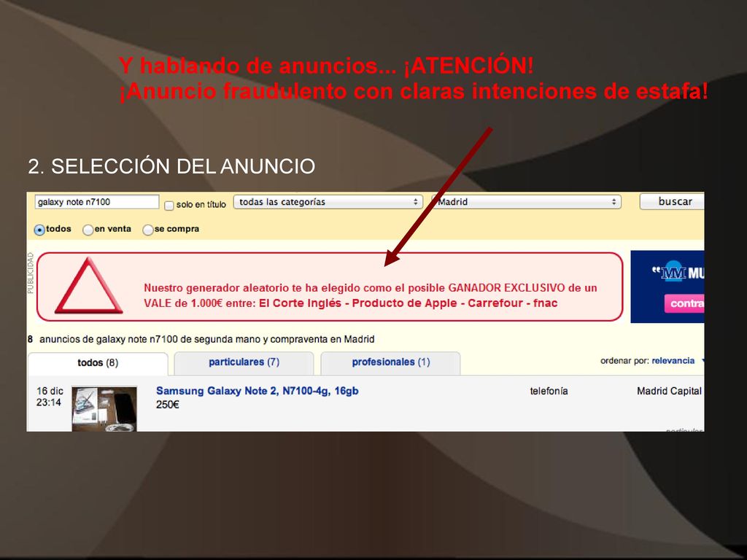Select the se compra radio button
Viewport: 747px width, 560px height.
coord(147,230)
